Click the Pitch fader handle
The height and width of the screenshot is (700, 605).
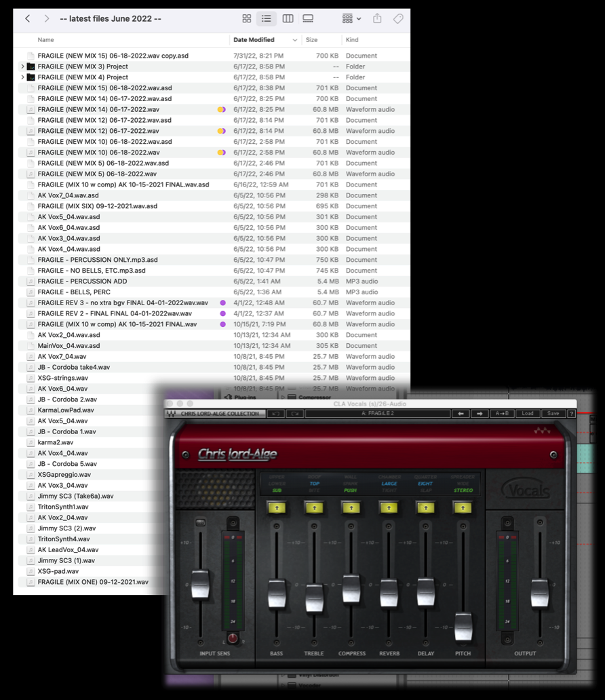pos(463,627)
